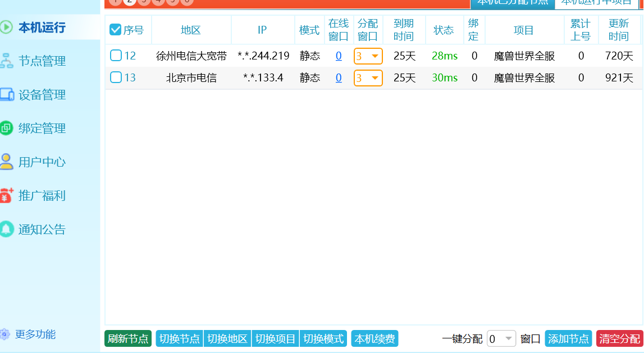Open 节点管理 via its network icon
The width and height of the screenshot is (644, 353).
7,61
